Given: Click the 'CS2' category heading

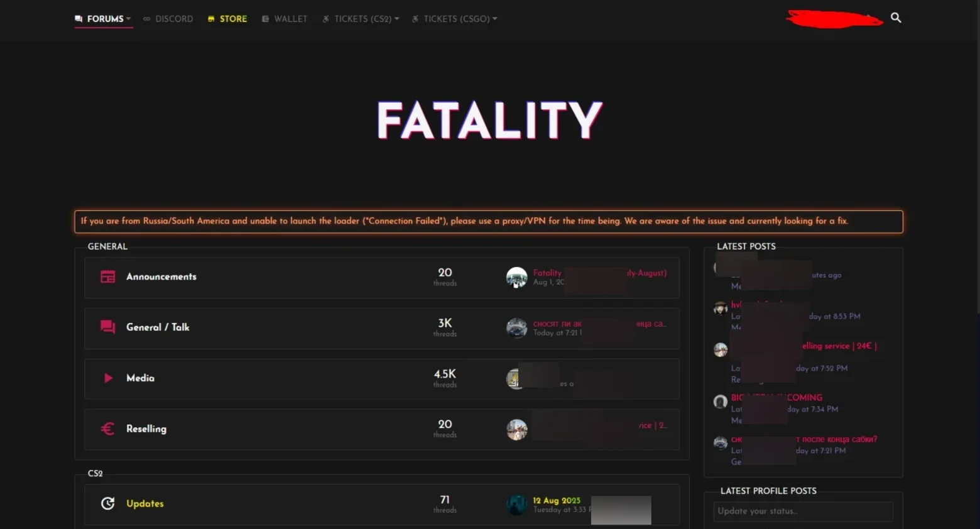Looking at the screenshot, I should tap(95, 473).
